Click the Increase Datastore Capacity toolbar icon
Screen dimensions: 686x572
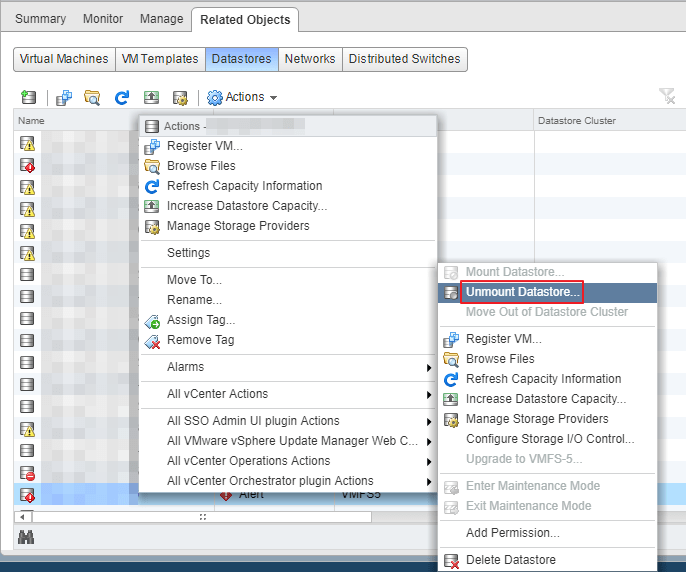[x=151, y=97]
